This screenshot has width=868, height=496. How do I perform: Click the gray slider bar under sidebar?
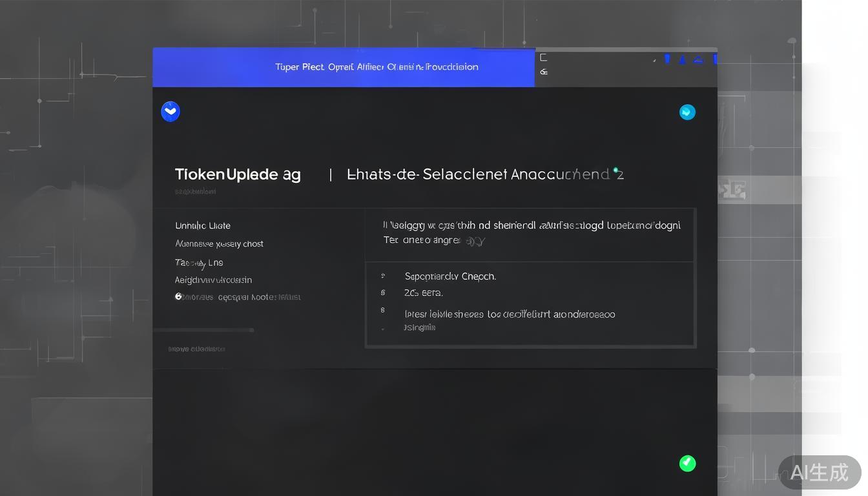coord(203,330)
